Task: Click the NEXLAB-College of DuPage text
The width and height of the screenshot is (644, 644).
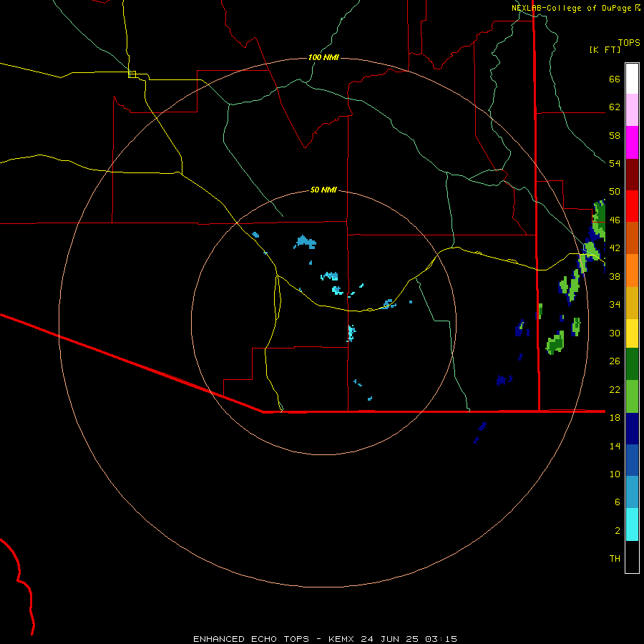Action: pyautogui.click(x=571, y=8)
